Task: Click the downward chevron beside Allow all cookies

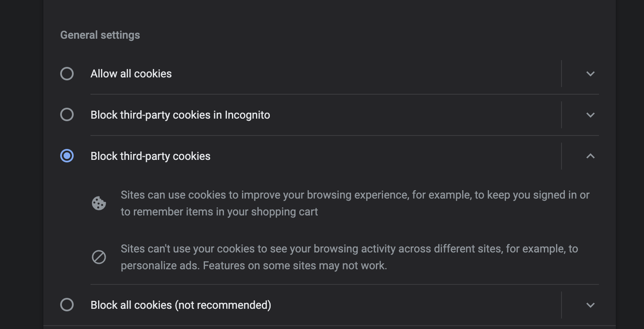Action: point(591,74)
